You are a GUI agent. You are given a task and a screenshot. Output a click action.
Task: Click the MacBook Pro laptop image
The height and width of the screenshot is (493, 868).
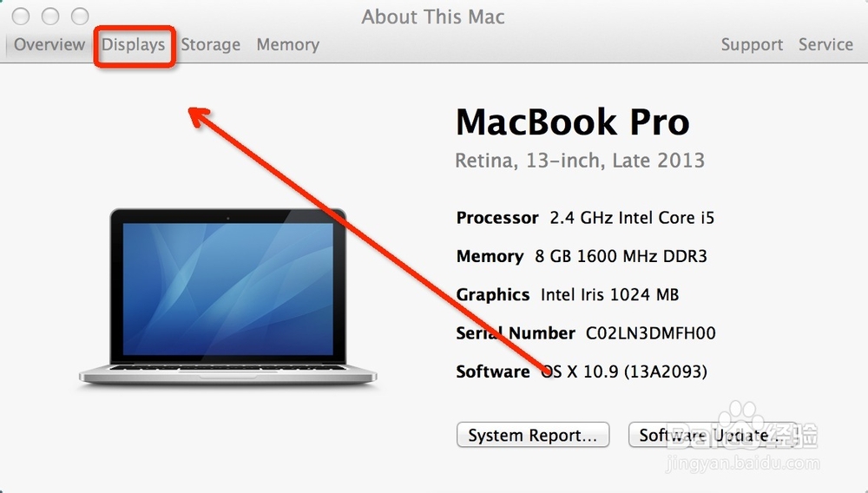227,297
